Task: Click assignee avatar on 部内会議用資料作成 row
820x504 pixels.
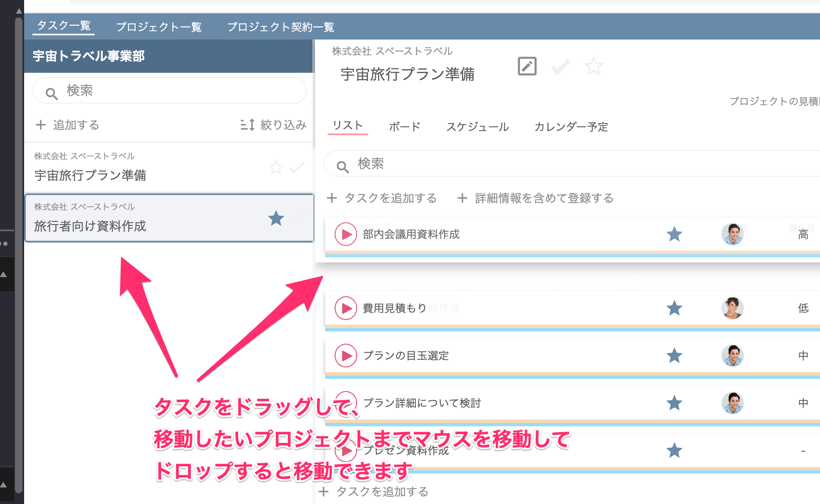Action: point(732,235)
